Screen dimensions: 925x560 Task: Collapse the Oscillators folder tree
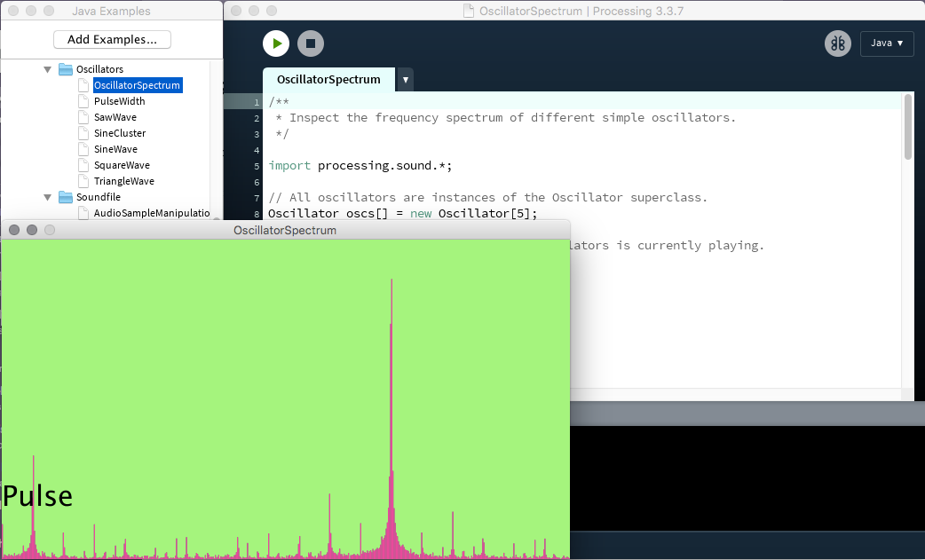click(47, 69)
